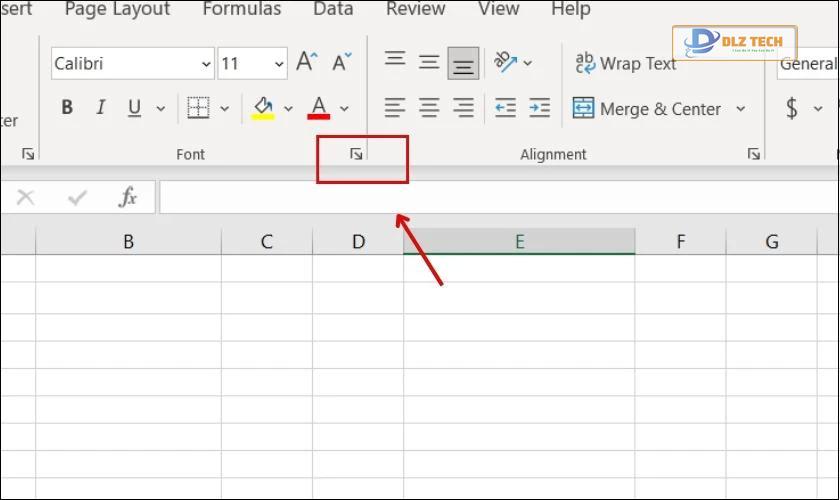Click Merge & Center button
Viewport: 840px width, 500px height.
pos(647,109)
